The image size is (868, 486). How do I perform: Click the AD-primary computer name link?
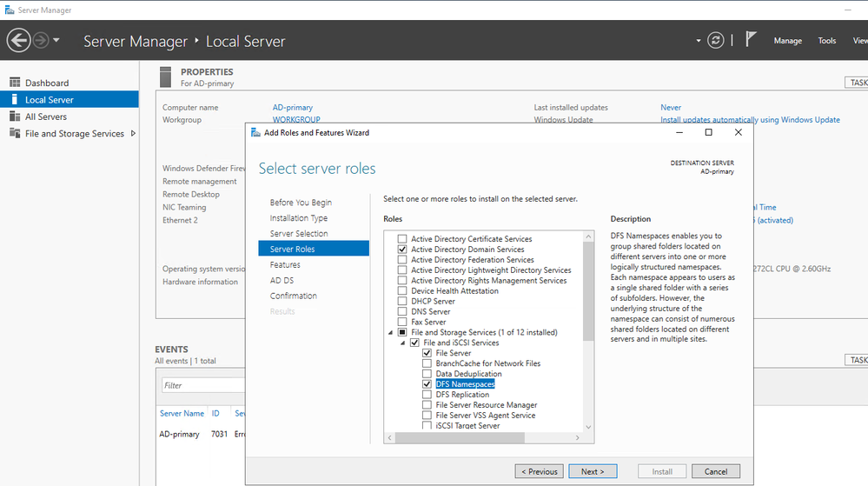tap(292, 108)
